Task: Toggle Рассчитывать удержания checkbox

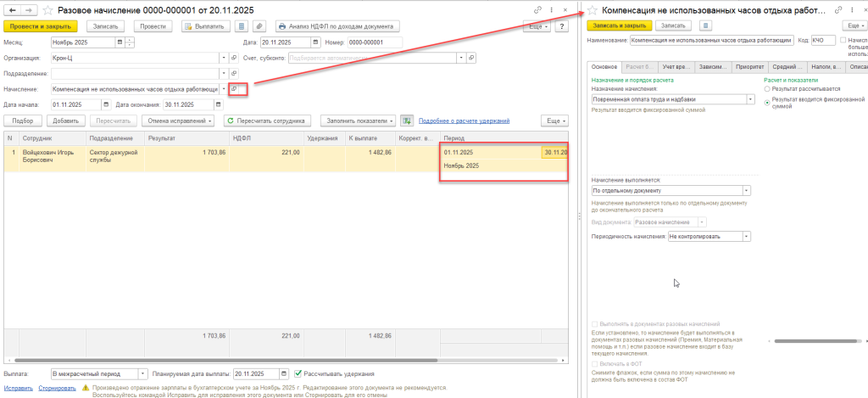Action: (x=298, y=373)
